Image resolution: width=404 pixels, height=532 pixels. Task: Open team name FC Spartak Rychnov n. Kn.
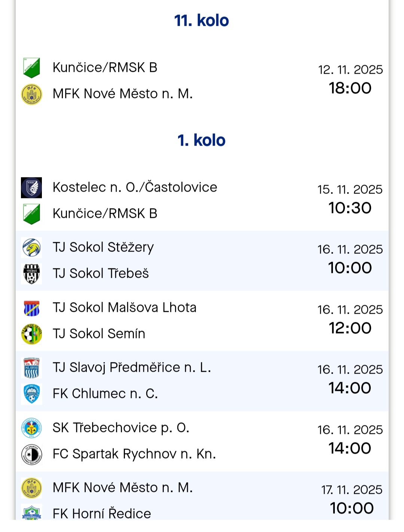click(134, 454)
